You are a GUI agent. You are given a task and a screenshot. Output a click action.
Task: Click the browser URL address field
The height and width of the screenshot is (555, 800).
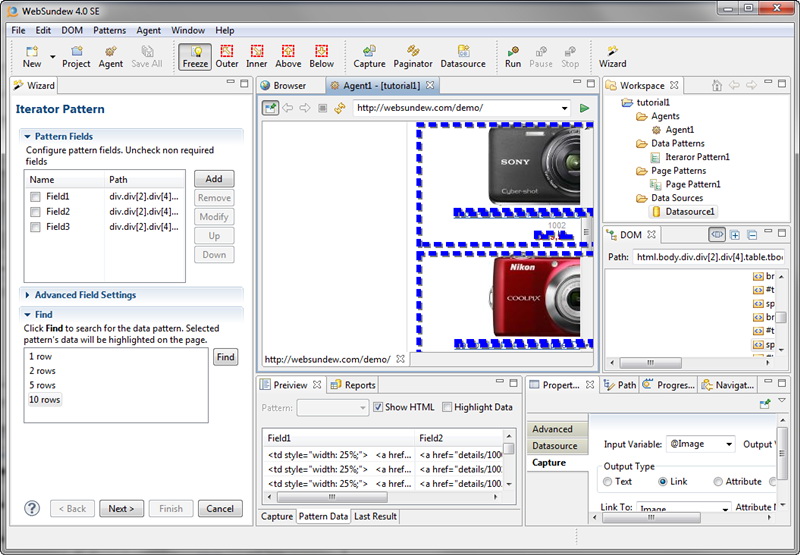click(x=455, y=108)
